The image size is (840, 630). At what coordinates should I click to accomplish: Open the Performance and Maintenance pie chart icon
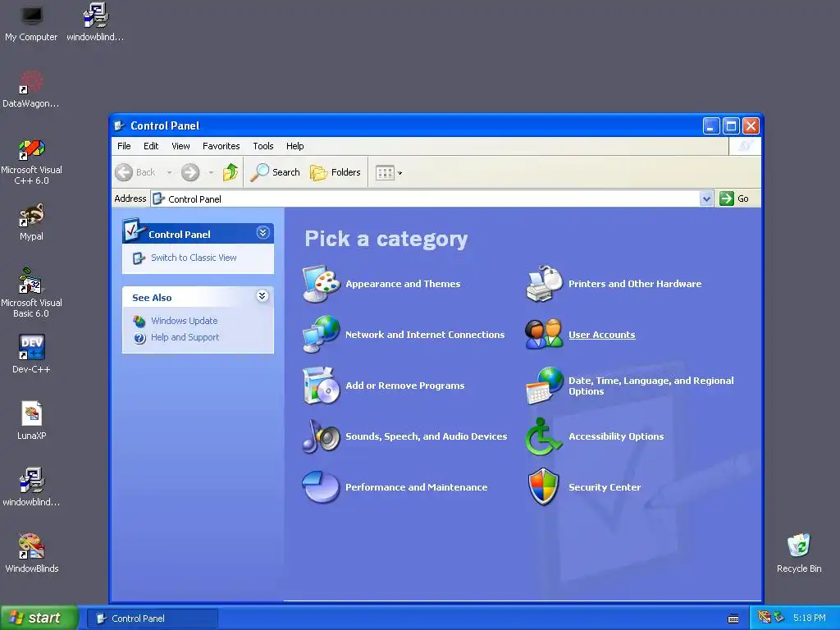(x=321, y=487)
